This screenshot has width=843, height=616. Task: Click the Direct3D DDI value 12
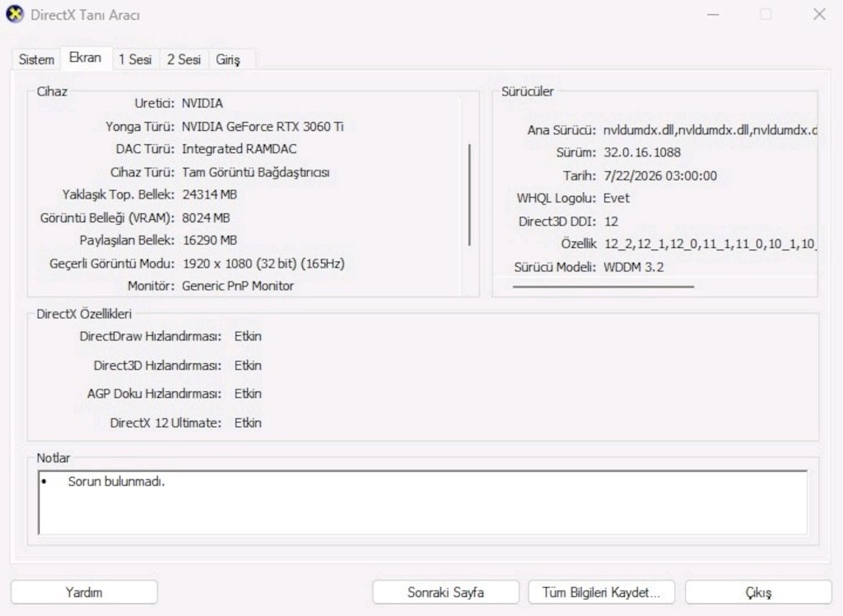click(x=611, y=222)
